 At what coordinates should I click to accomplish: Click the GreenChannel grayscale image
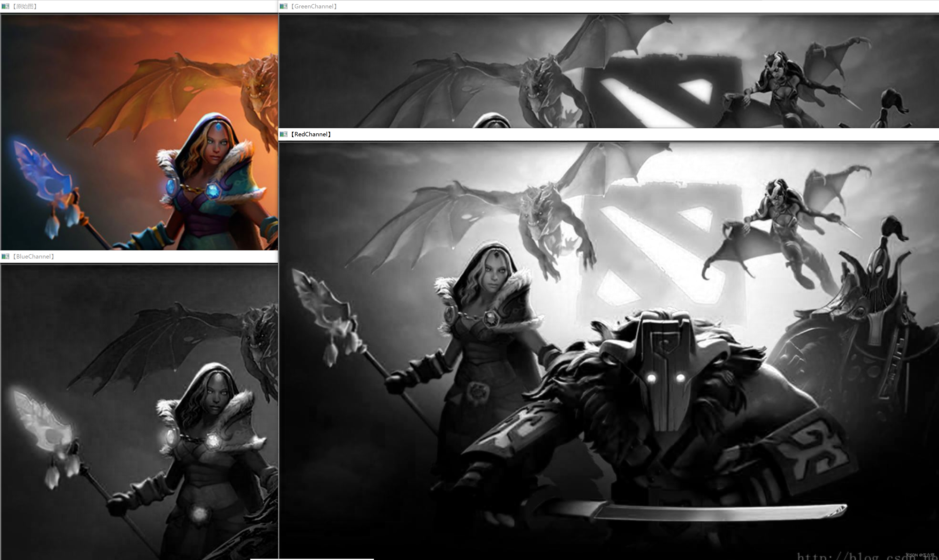coord(609,71)
